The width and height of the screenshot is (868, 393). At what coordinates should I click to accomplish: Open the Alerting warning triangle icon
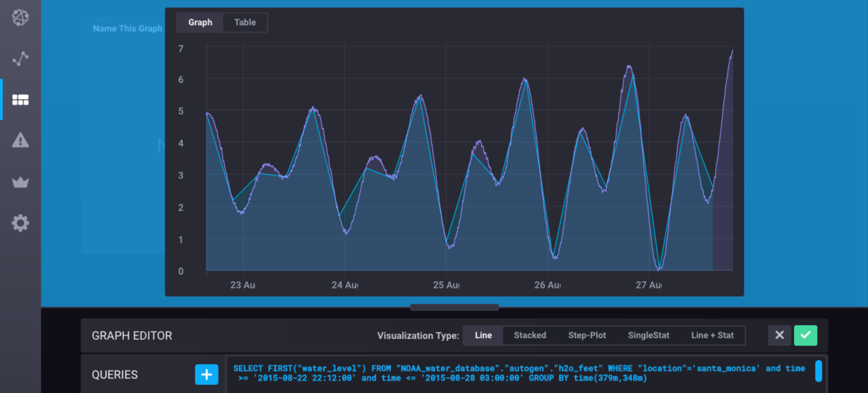click(20, 140)
